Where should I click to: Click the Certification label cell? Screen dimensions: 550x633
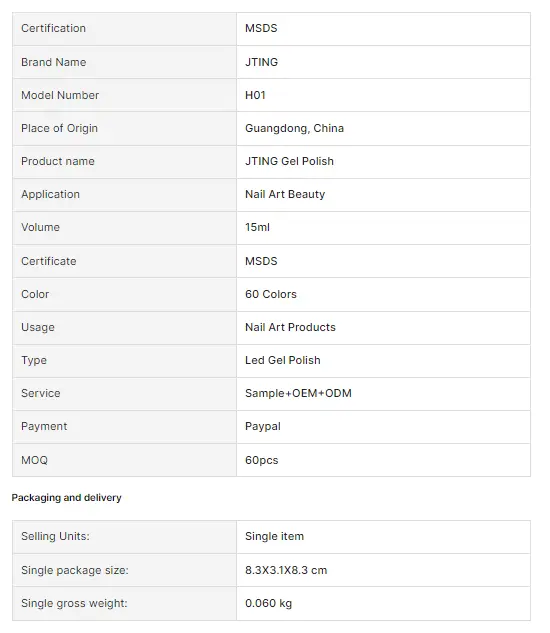tap(124, 29)
